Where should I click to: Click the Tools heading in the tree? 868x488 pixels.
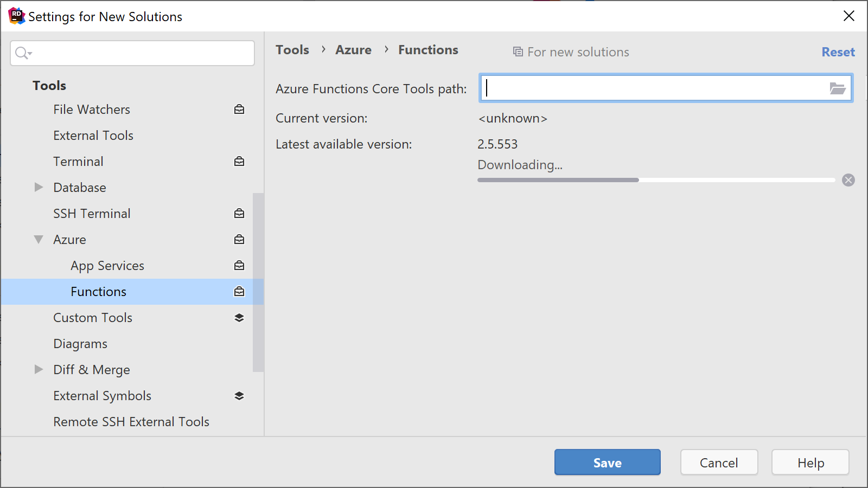(x=49, y=86)
